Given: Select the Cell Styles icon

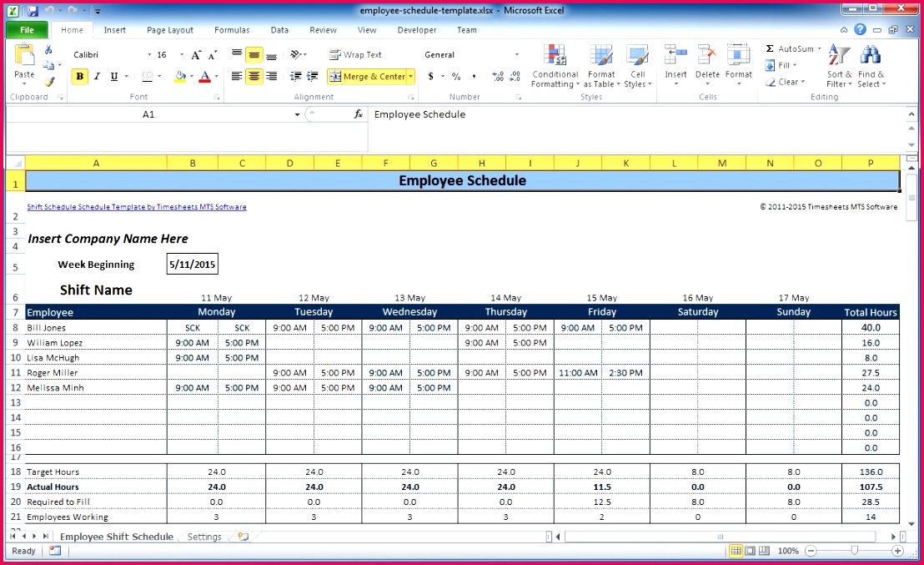Looking at the screenshot, I should pyautogui.click(x=637, y=65).
